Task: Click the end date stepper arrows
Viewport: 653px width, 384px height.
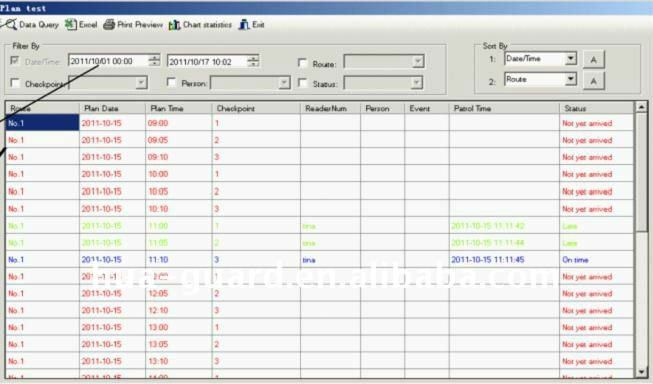Action: click(253, 61)
